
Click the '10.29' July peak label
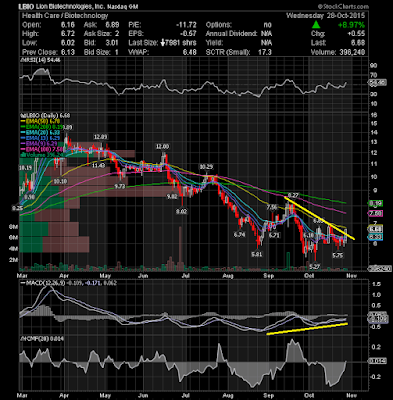[206, 167]
